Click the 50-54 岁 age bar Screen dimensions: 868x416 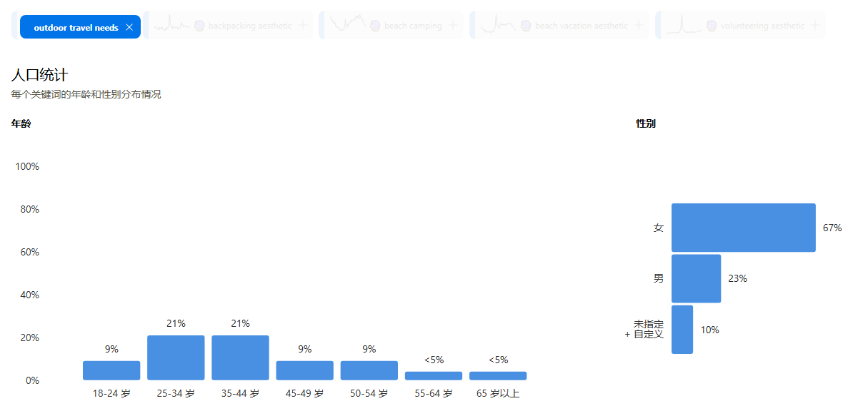pyautogui.click(x=369, y=370)
